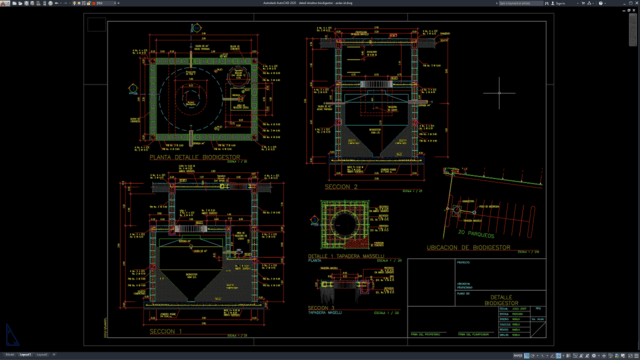Click the annotation monitor plus icon

(604, 356)
